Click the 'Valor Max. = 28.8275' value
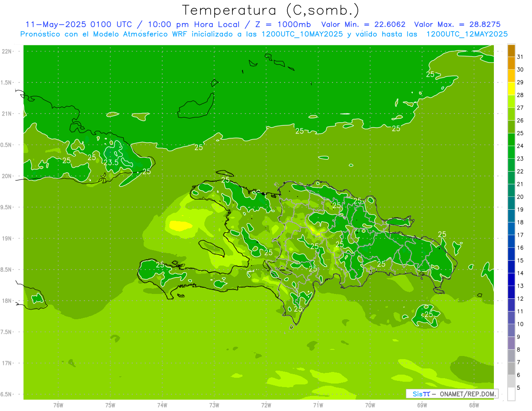The height and width of the screenshot is (411, 532). coord(457,24)
